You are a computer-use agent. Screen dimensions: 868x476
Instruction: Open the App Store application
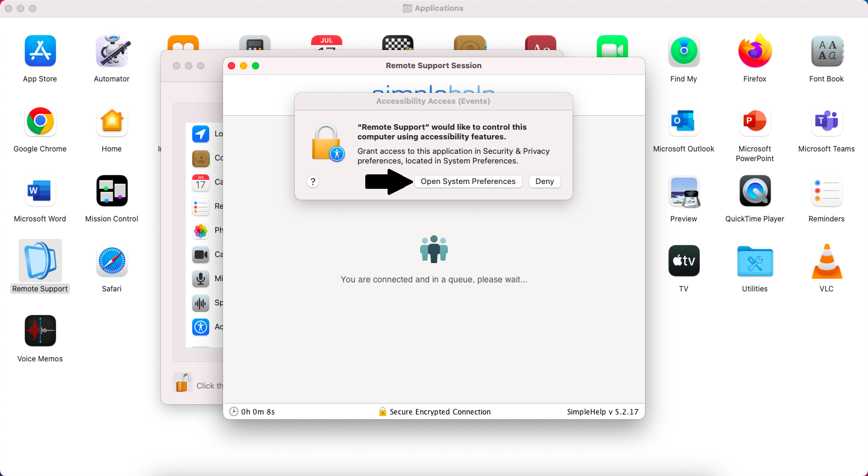pyautogui.click(x=40, y=51)
